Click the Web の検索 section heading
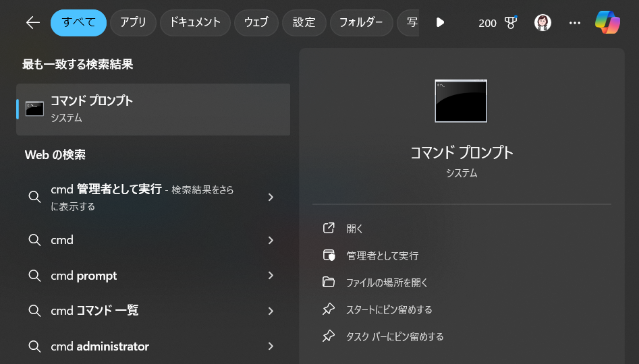Image resolution: width=639 pixels, height=364 pixels. tap(55, 155)
